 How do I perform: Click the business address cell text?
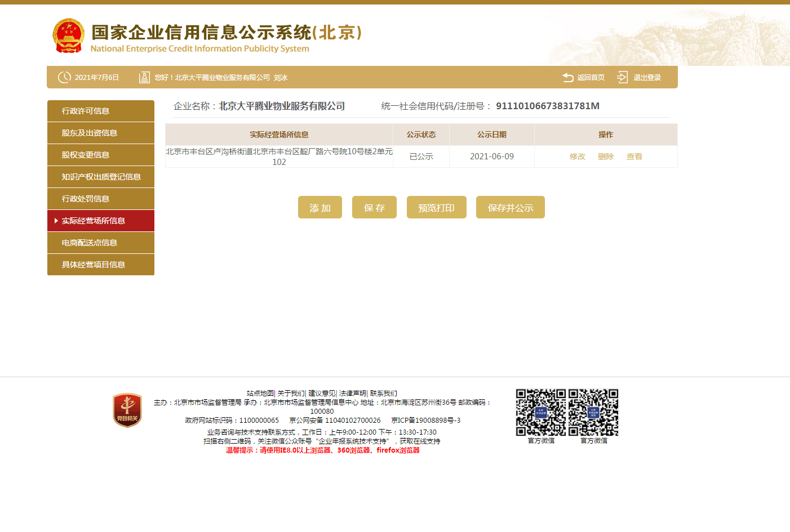[x=279, y=157]
